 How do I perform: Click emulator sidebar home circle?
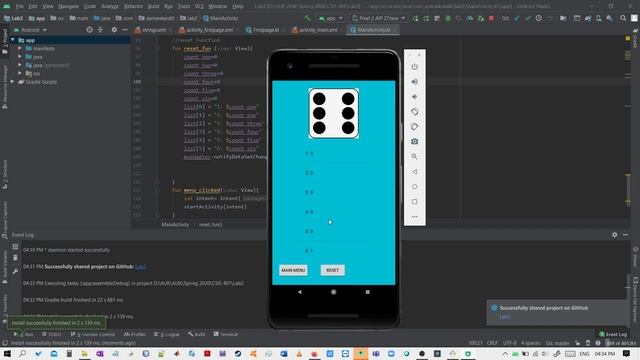[x=414, y=187]
